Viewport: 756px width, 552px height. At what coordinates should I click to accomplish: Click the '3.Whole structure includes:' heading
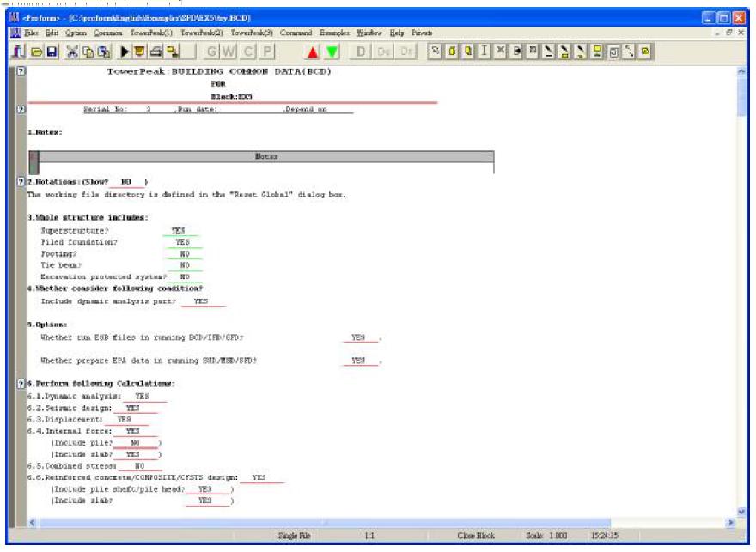click(88, 218)
